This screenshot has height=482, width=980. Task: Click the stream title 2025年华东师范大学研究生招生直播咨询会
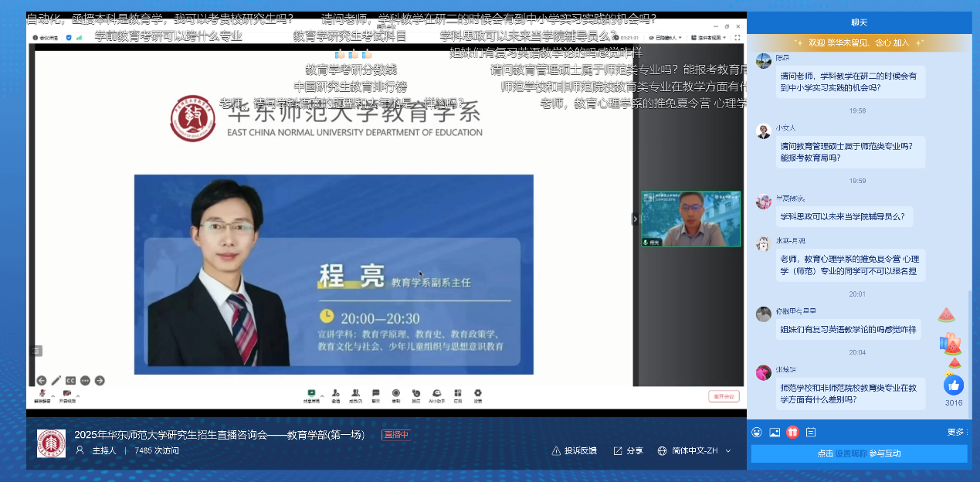pyautogui.click(x=219, y=435)
